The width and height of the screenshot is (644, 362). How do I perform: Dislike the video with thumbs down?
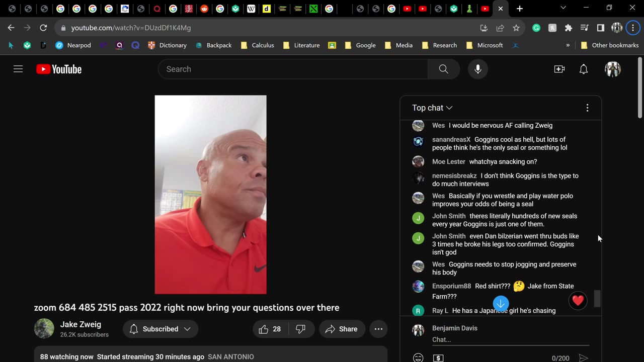tap(301, 329)
